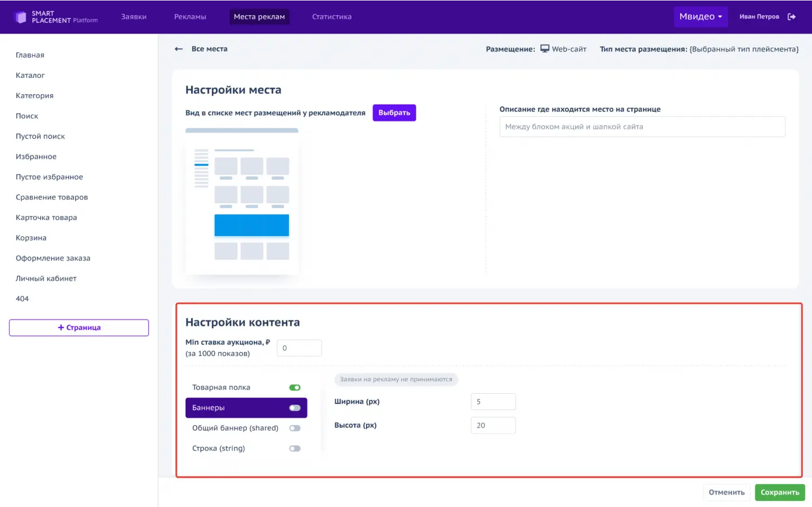Click the Smart Placement Platform logo
812x507 pixels.
point(56,17)
